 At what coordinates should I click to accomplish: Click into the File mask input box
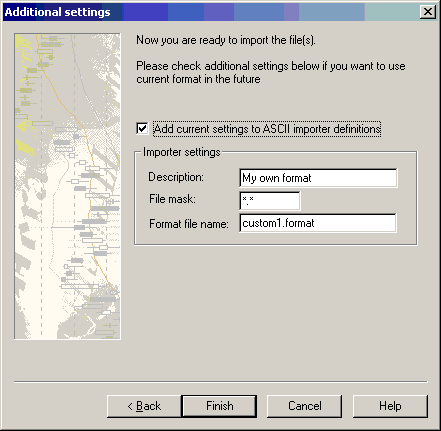(x=270, y=200)
